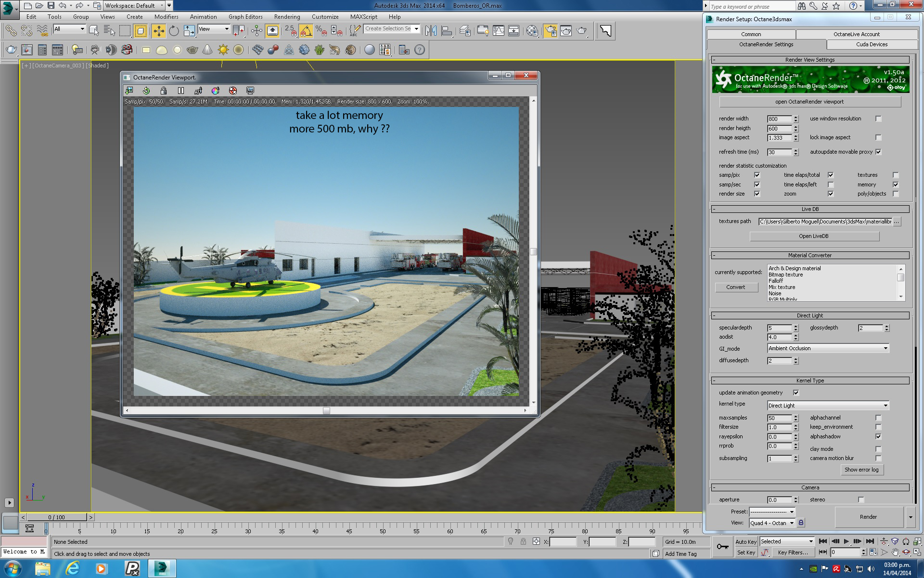
Task: Toggle the Angle Snap tool
Action: tap(306, 31)
